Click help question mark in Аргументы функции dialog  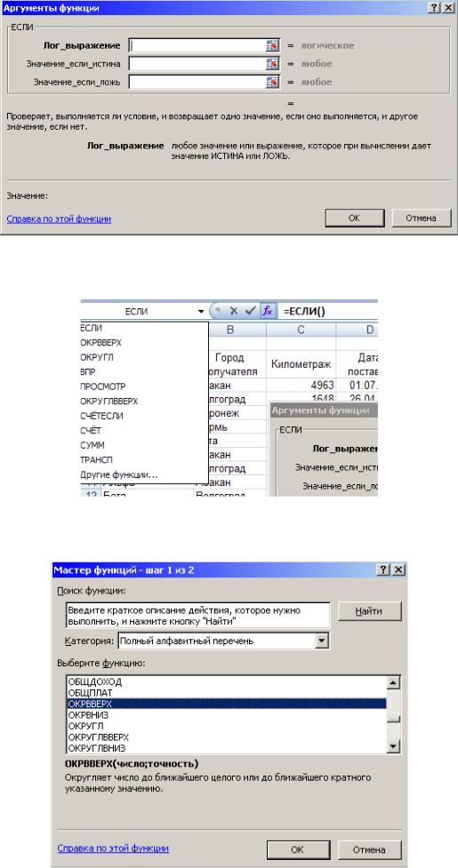(435, 8)
